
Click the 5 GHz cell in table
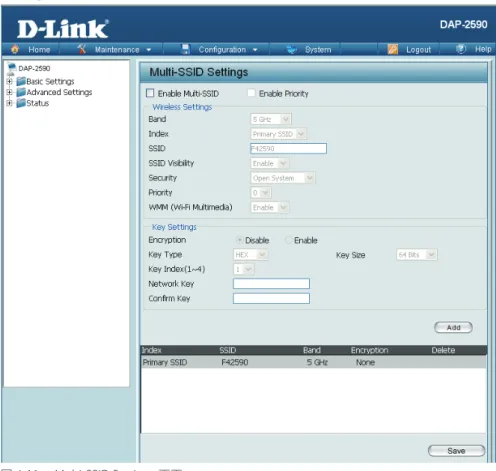(317, 362)
